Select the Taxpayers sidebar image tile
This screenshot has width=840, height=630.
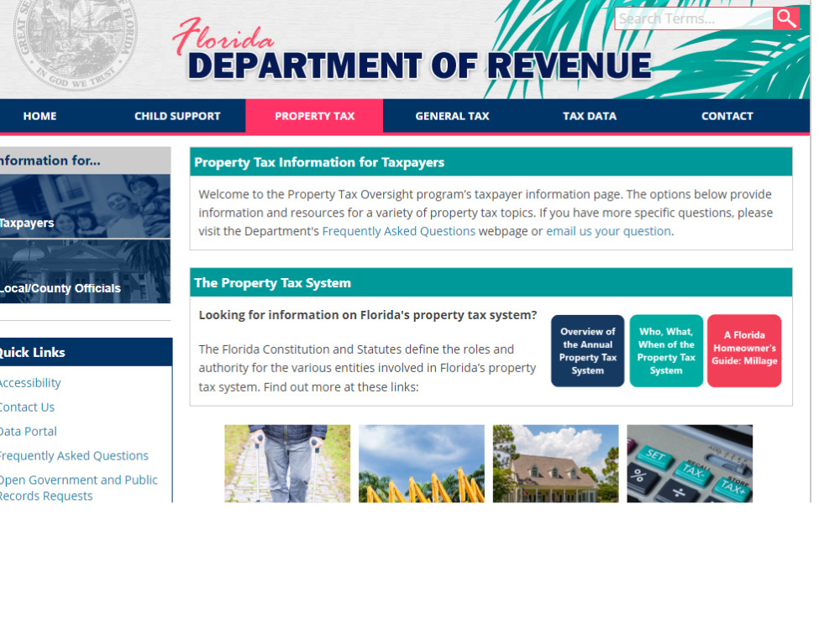[85, 207]
